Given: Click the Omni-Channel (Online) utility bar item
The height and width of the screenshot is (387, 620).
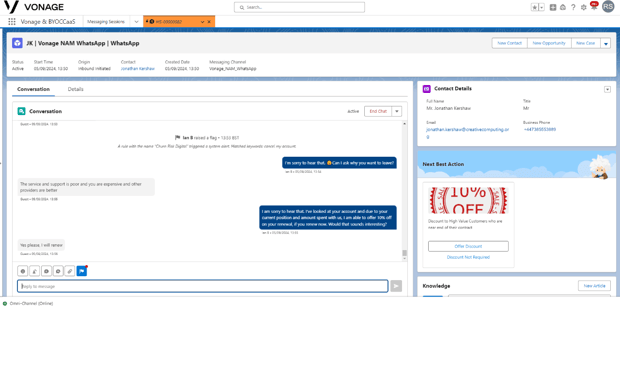Looking at the screenshot, I should pyautogui.click(x=28, y=304).
